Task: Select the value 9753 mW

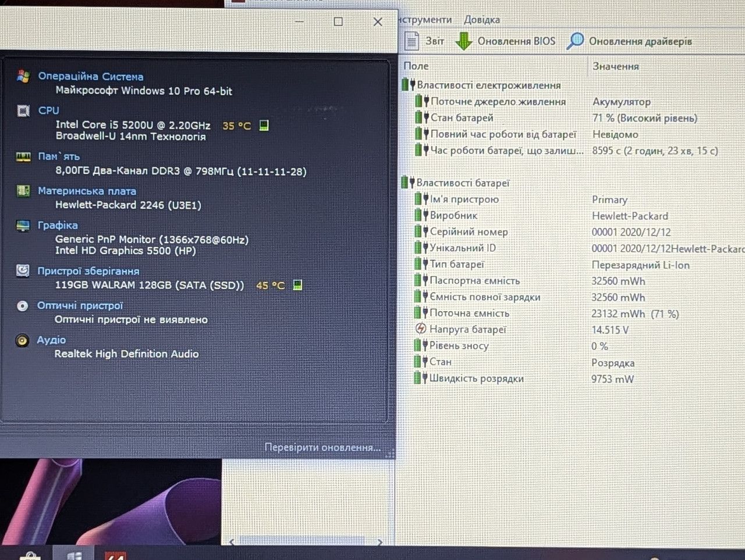Action: [x=612, y=379]
